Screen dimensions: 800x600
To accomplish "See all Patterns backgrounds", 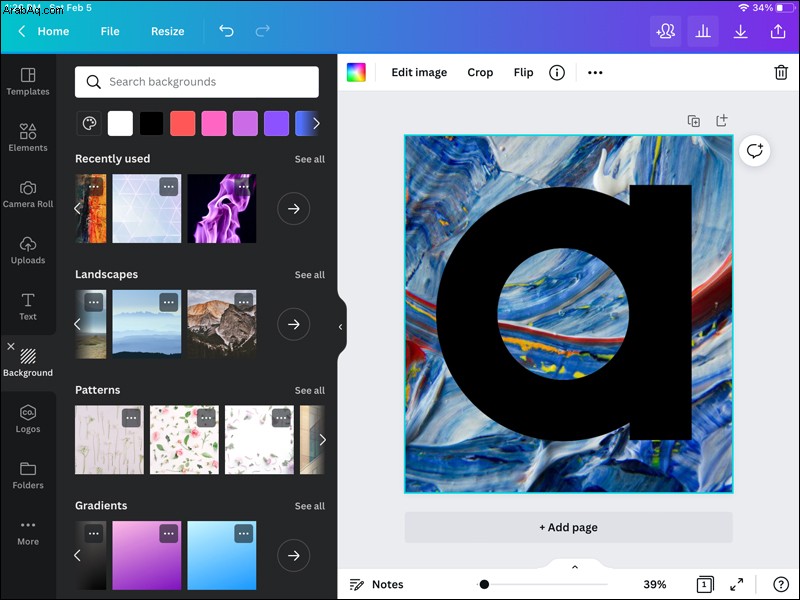I will [310, 390].
